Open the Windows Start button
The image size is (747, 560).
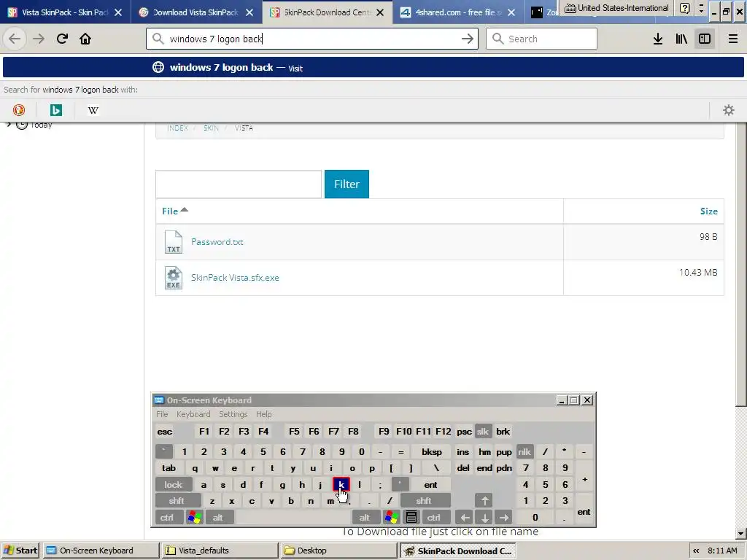pyautogui.click(x=20, y=551)
